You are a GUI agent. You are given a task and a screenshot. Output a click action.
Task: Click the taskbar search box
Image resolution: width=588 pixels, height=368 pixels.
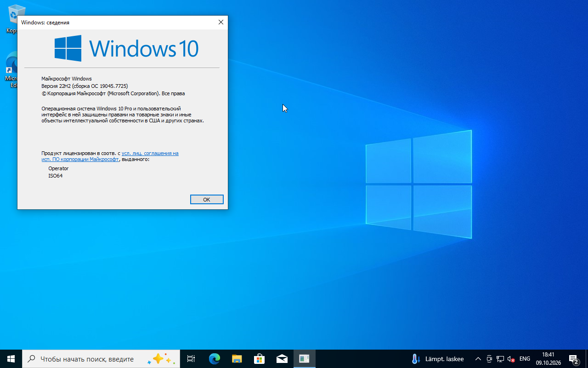click(101, 359)
